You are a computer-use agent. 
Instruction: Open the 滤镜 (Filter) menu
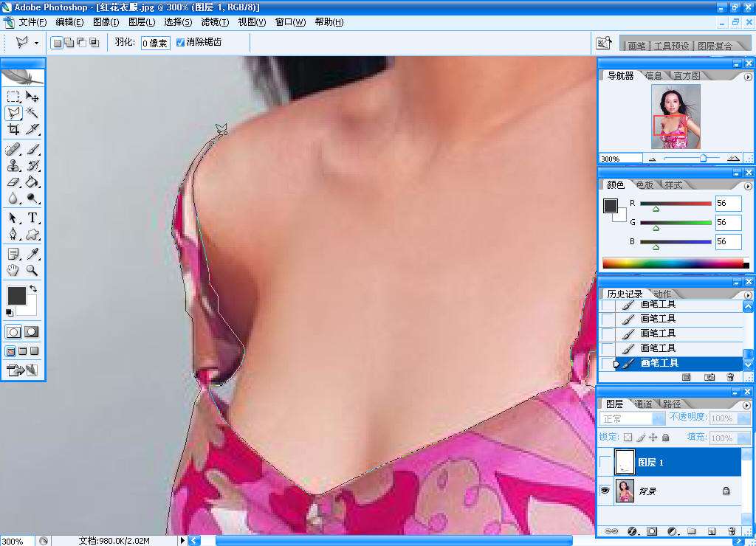pyautogui.click(x=214, y=22)
